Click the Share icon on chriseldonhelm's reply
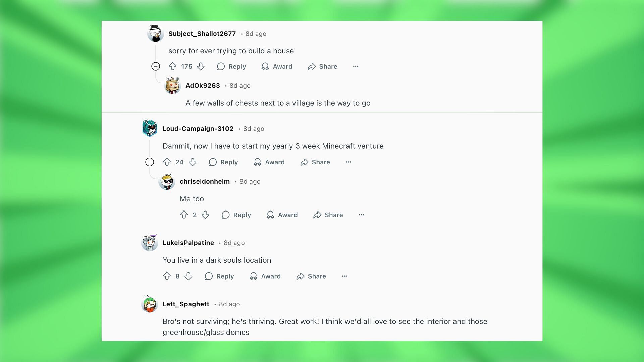Screen dimensions: 644x362 317,215
